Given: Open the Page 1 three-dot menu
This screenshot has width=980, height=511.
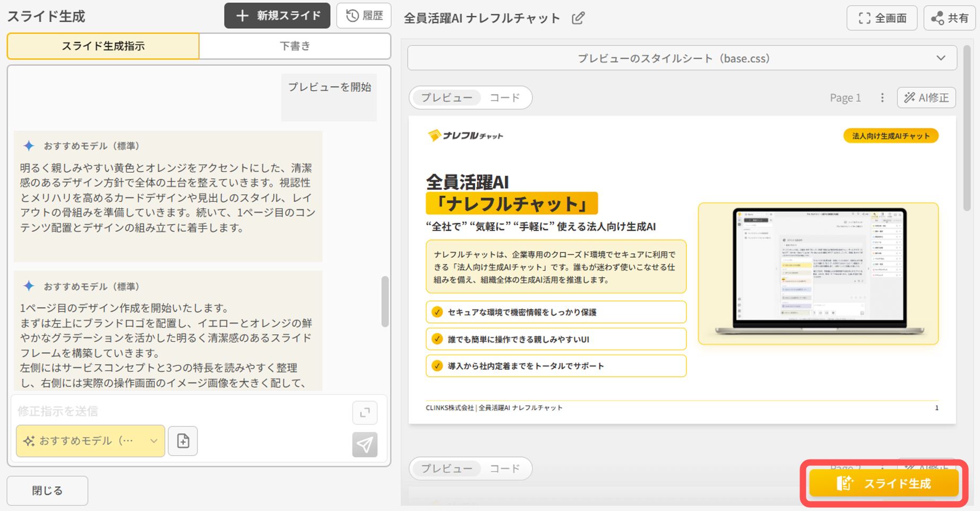Looking at the screenshot, I should point(882,98).
